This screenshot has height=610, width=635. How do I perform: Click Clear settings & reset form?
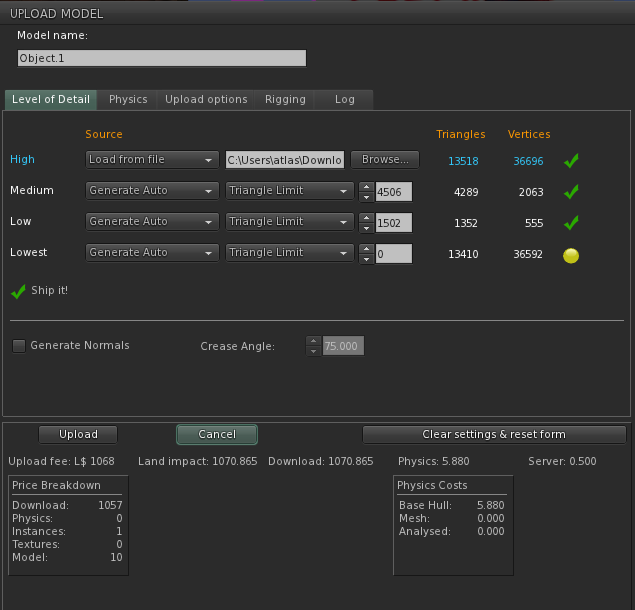pyautogui.click(x=494, y=434)
